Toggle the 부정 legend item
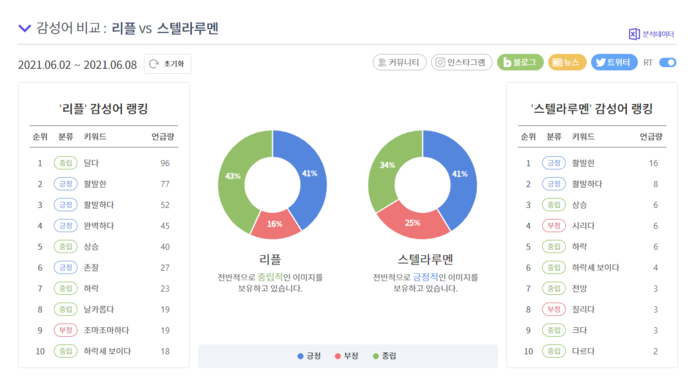Viewport: 700px width, 384px height. coord(346,356)
